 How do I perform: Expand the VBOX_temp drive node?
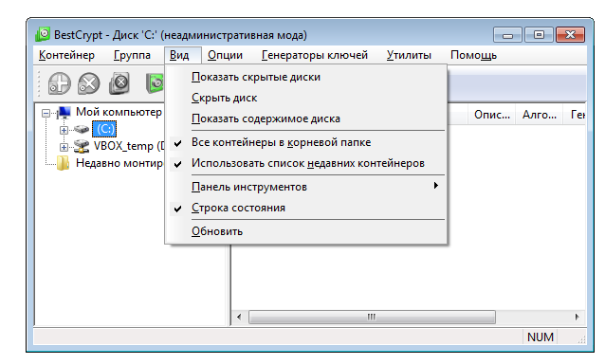tap(64, 147)
